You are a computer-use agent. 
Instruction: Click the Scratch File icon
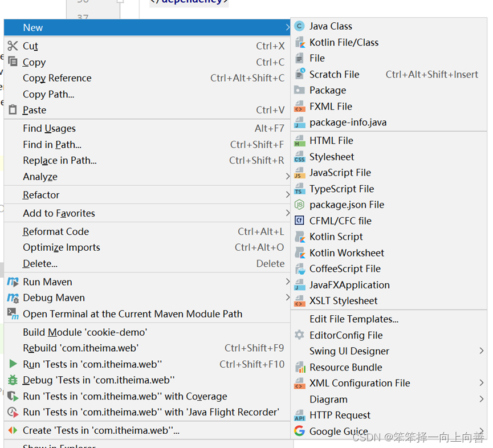pos(300,74)
